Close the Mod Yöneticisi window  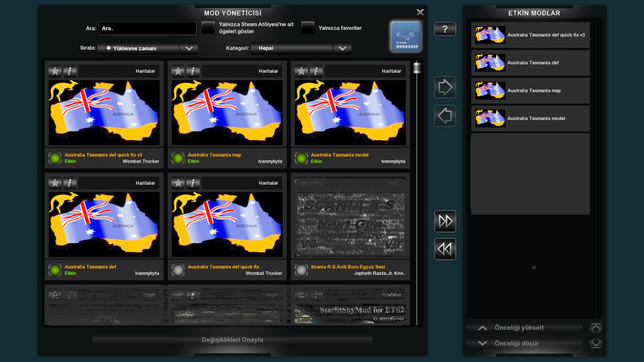click(x=420, y=12)
